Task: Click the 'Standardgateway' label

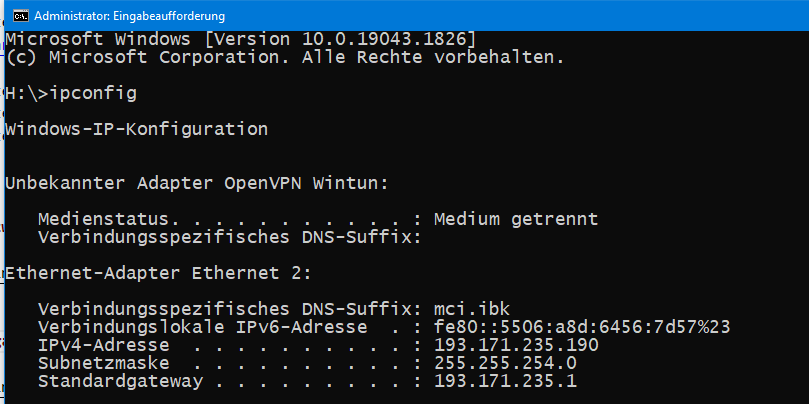Action: coord(120,381)
